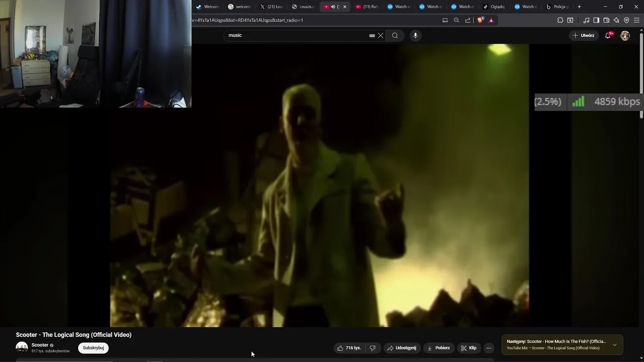This screenshot has height=362, width=644.
Task: Open YouTube notifications bell
Action: (608, 35)
